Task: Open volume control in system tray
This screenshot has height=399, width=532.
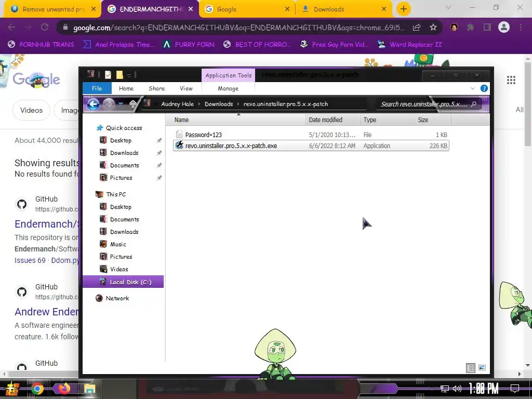Action: tap(457, 389)
